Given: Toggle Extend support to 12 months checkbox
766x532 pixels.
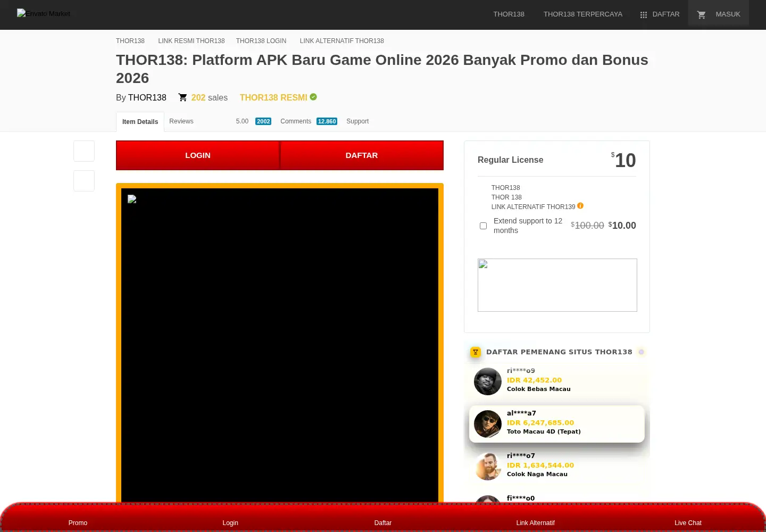Looking at the screenshot, I should pyautogui.click(x=483, y=226).
